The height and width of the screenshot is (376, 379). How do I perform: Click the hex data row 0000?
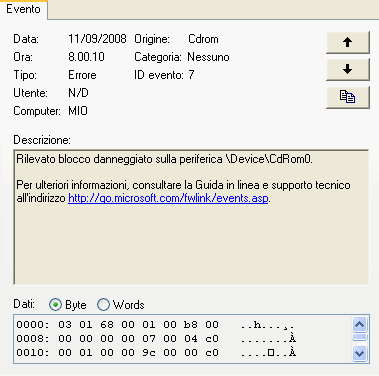click(x=156, y=324)
